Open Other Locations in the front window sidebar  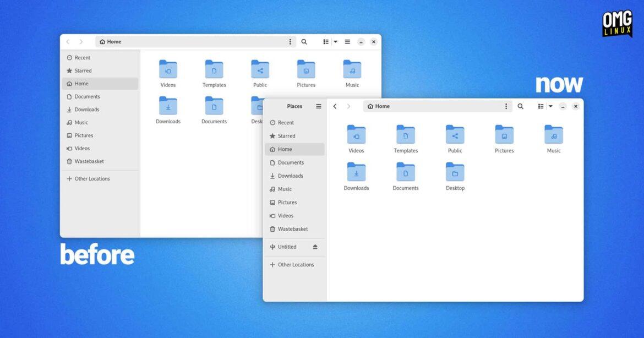click(296, 265)
